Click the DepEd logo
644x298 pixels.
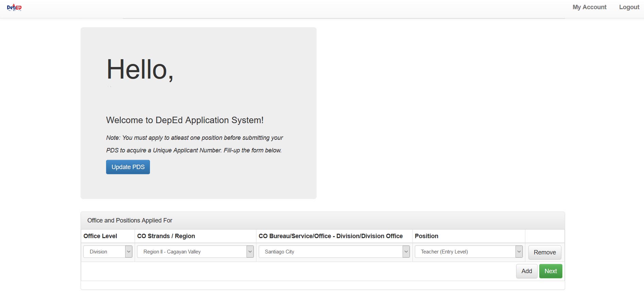tap(14, 7)
